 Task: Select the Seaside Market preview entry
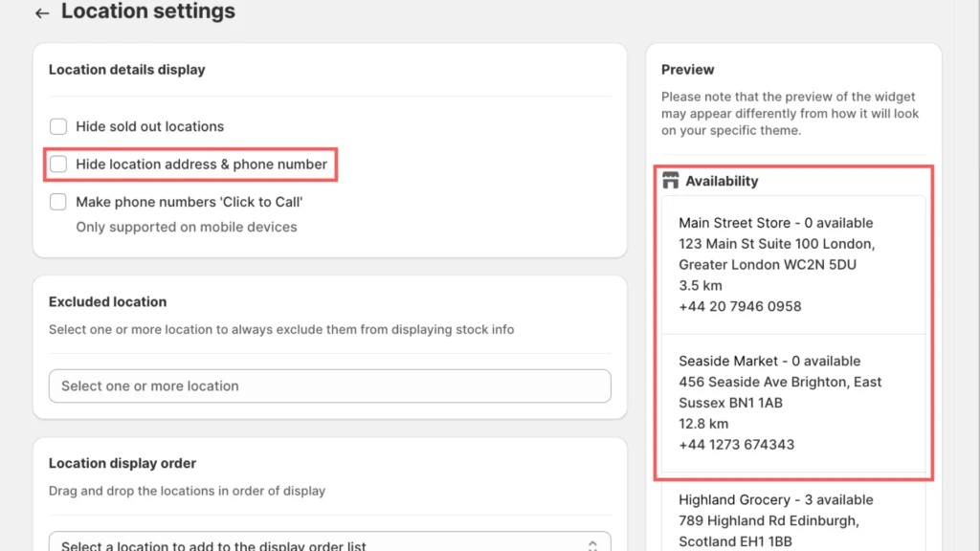tap(769, 361)
